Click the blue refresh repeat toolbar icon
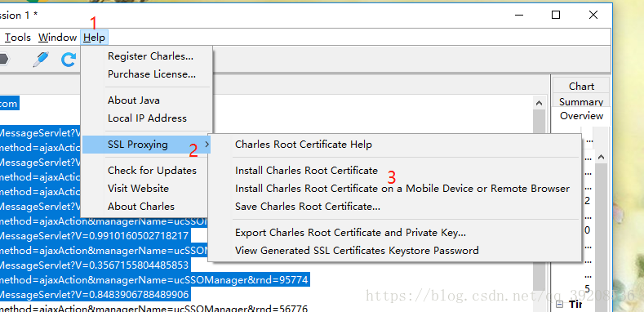644x312 pixels. [x=69, y=60]
